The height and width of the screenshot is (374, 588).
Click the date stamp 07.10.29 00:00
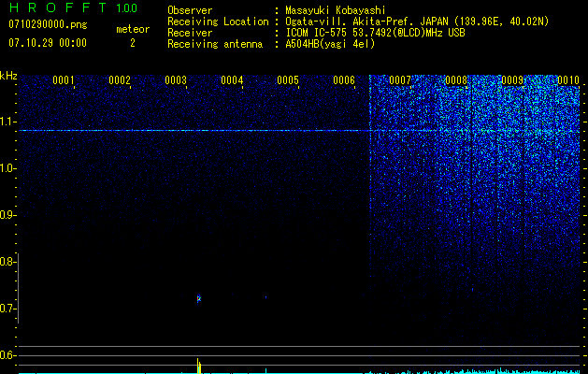(48, 43)
